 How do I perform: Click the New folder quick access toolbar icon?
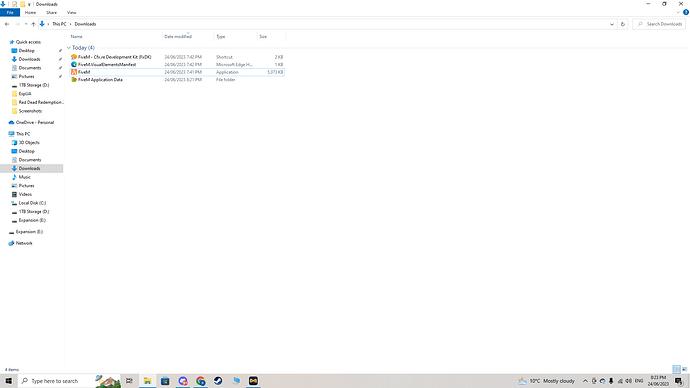(22, 4)
